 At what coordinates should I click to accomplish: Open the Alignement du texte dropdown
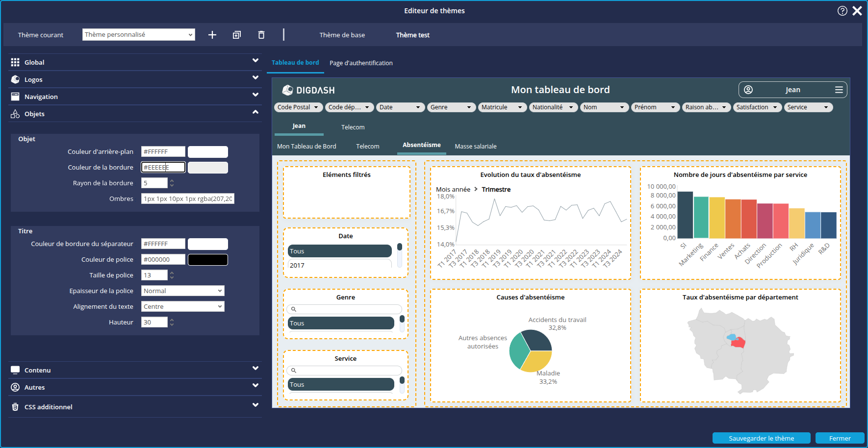pyautogui.click(x=182, y=306)
